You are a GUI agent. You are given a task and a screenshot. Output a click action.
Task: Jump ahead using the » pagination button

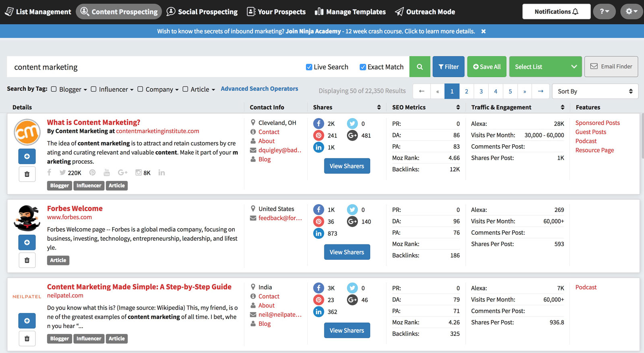[x=524, y=91]
